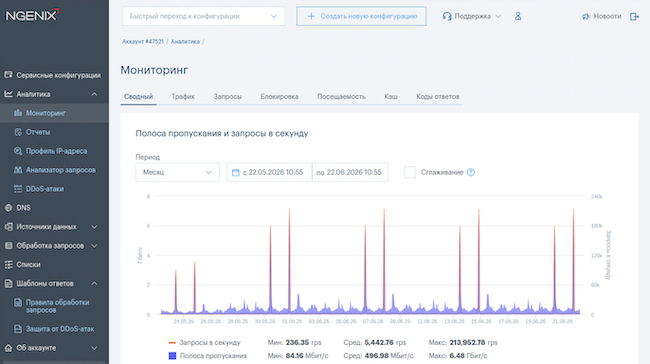The width and height of the screenshot is (650, 364).
Task: Switch to the Трафик tab
Action: click(183, 97)
